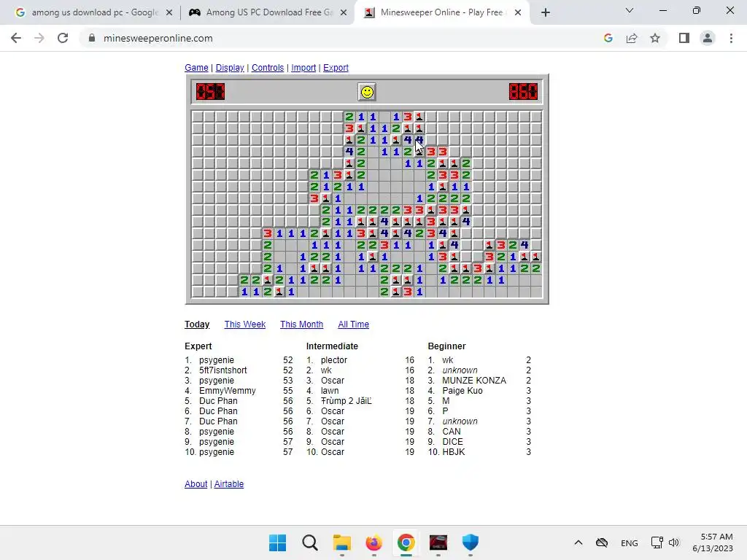
Task: Open the Controls menu link
Action: tap(267, 68)
